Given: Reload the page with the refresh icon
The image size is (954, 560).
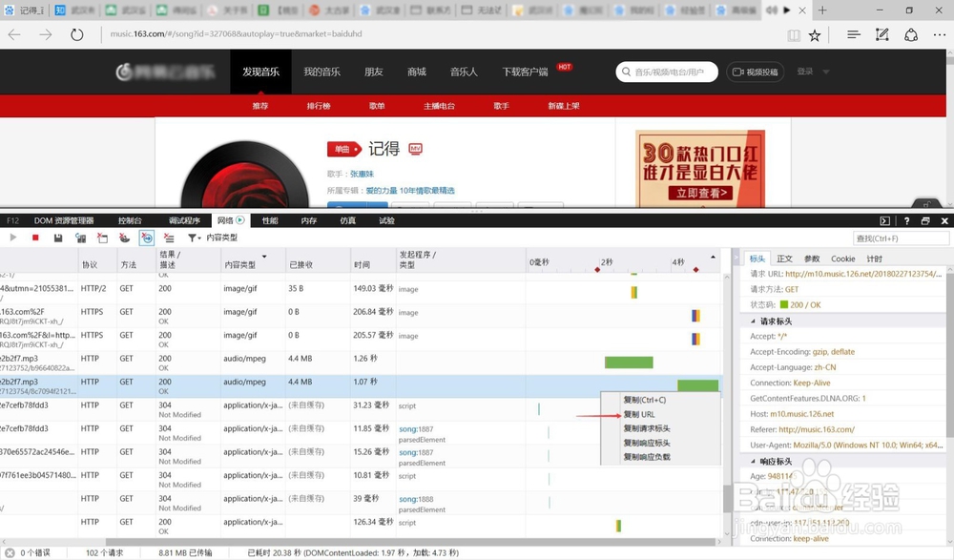Looking at the screenshot, I should pos(76,34).
